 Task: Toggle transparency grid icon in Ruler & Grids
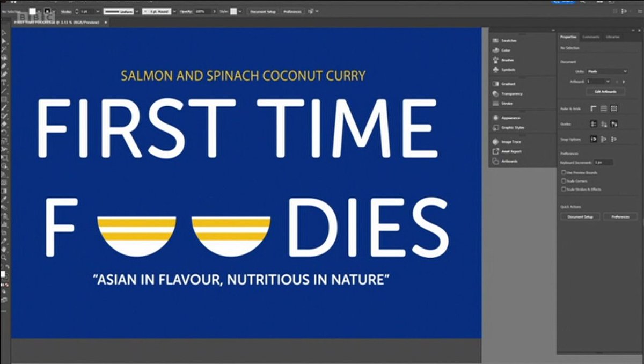tap(613, 108)
